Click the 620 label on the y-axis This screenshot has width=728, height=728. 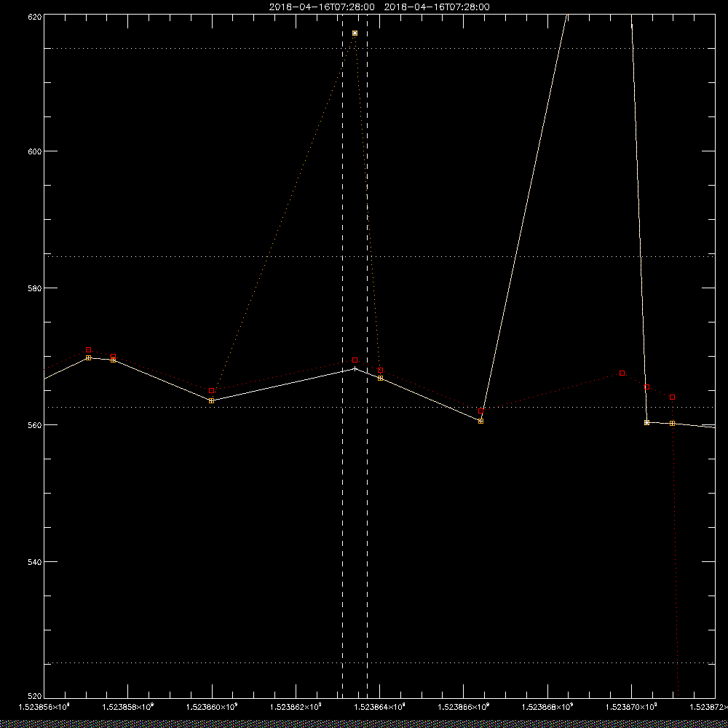click(35, 16)
